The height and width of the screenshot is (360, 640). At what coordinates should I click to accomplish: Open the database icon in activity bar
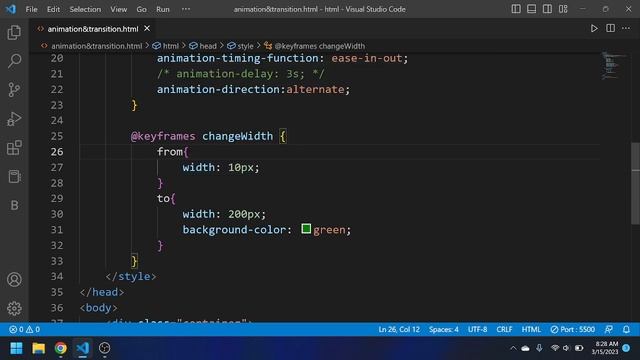pos(14,177)
